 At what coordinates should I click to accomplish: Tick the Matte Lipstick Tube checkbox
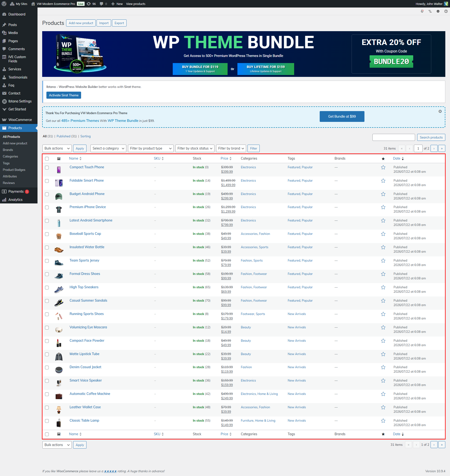click(x=47, y=354)
